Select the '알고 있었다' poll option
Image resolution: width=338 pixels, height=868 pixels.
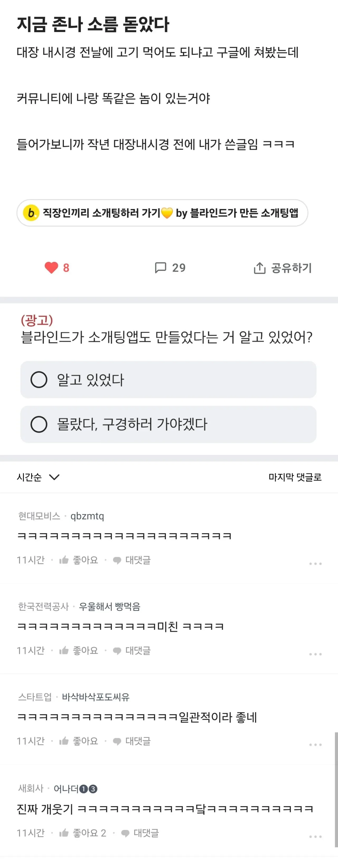(39, 380)
